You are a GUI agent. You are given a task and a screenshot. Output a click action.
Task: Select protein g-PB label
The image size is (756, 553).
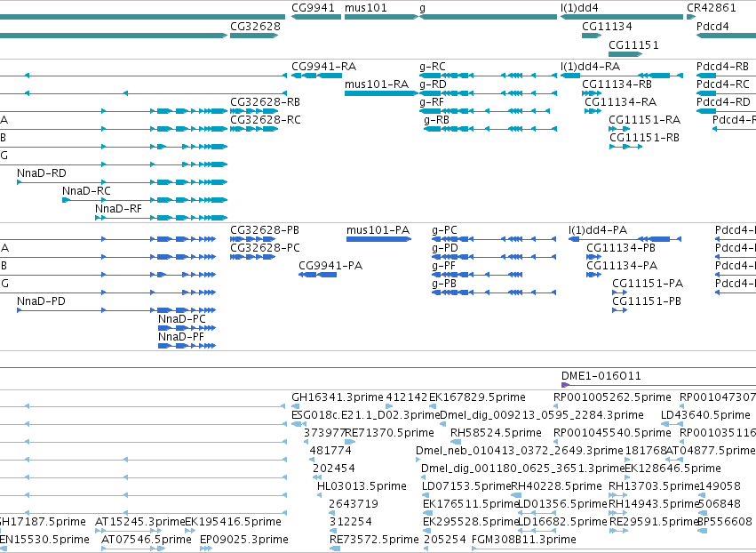(x=444, y=284)
